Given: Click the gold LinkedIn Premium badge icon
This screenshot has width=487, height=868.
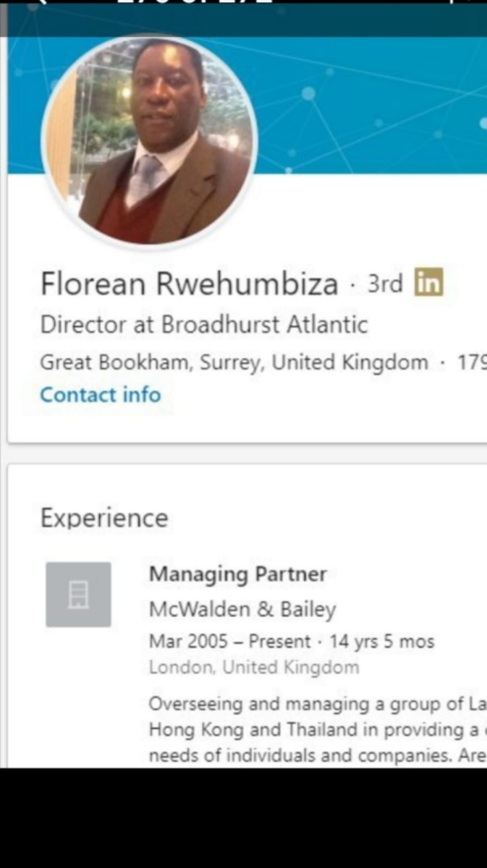Looking at the screenshot, I should (428, 283).
